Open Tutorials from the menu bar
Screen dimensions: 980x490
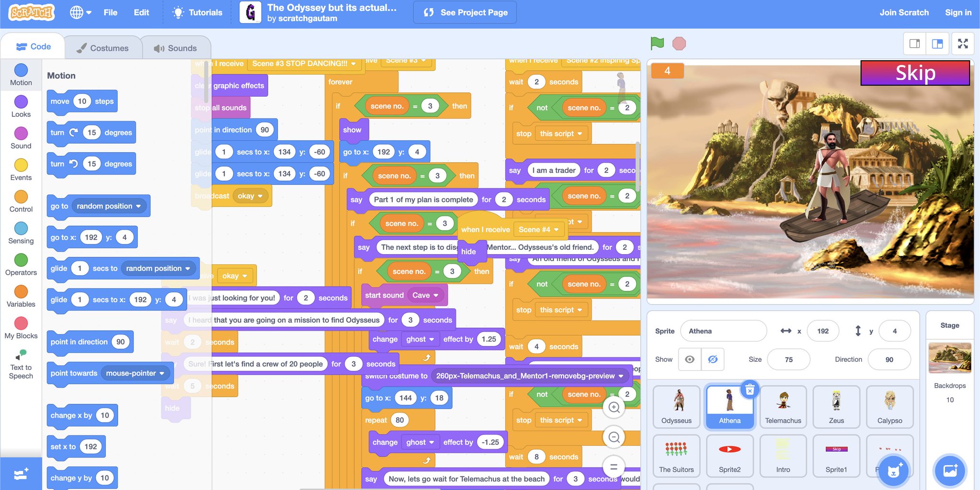pyautogui.click(x=198, y=12)
